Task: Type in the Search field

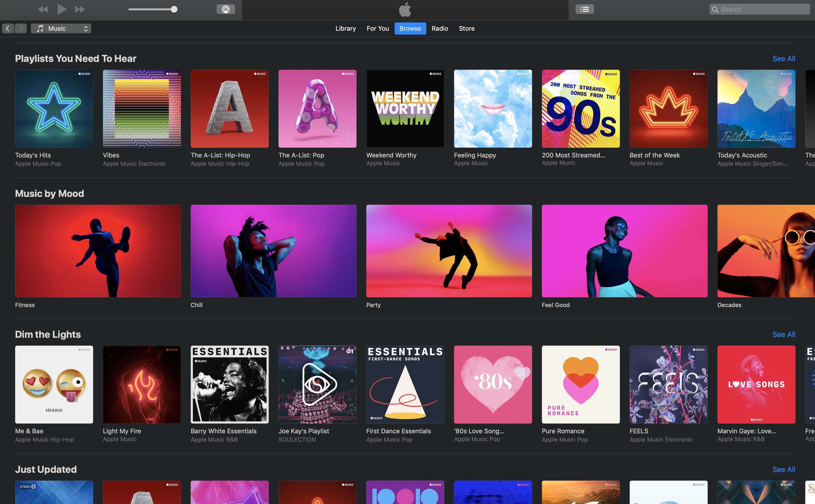Action: tap(763, 10)
